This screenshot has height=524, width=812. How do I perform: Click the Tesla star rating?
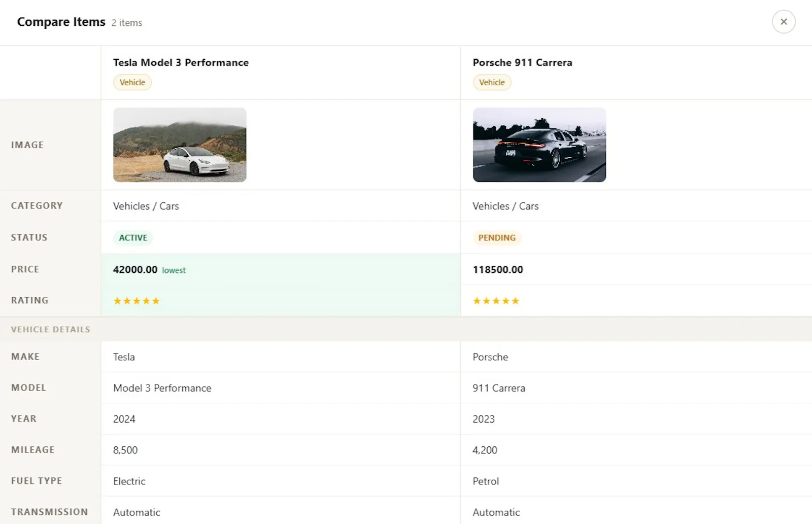coord(137,301)
